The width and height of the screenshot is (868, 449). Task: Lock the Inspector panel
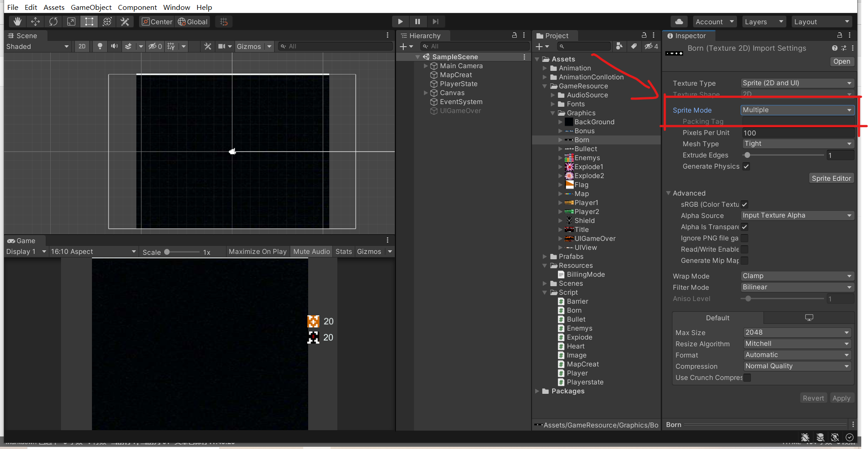840,35
